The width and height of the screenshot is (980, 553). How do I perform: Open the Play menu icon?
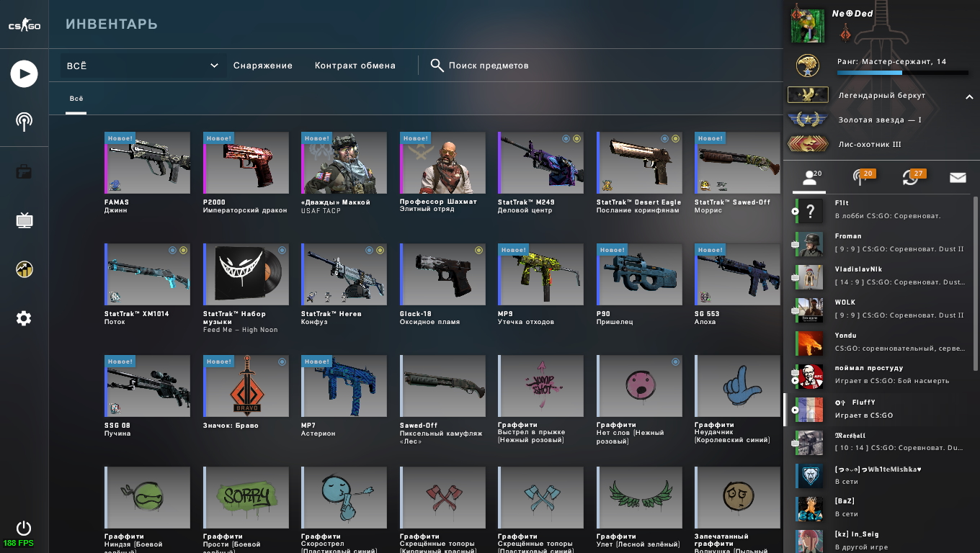24,73
